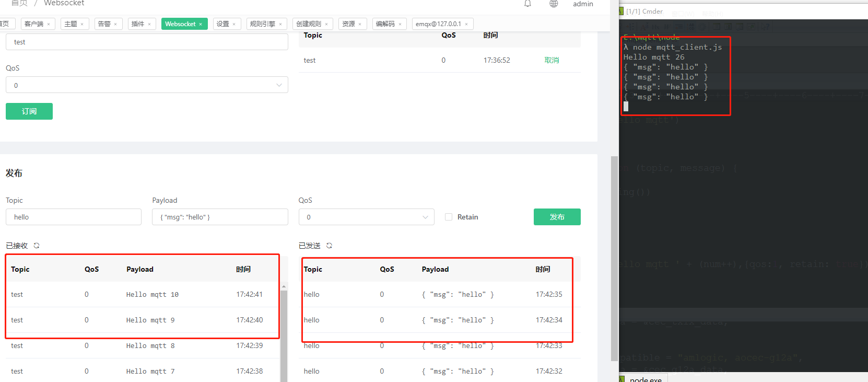
Task: Open the language globe icon
Action: [554, 4]
